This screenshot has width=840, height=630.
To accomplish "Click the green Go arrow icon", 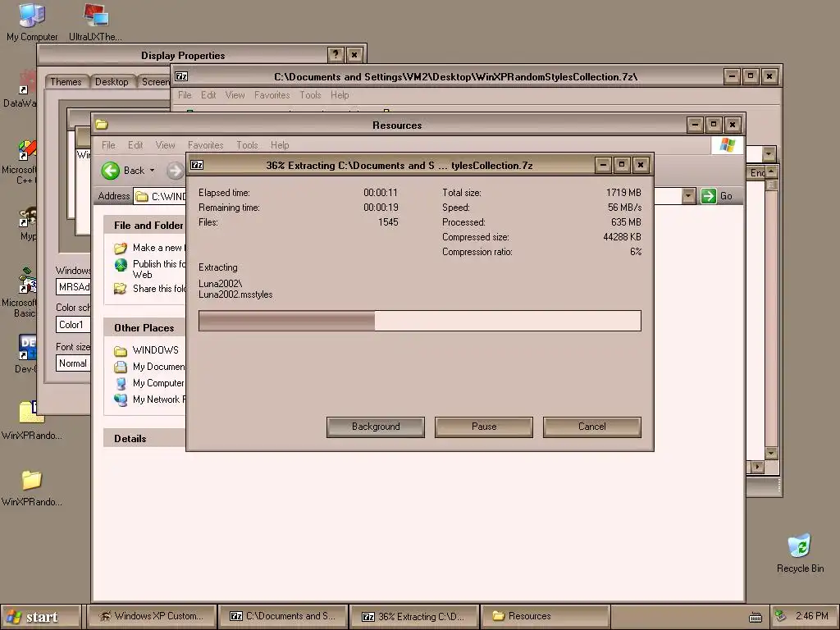I will tap(708, 196).
